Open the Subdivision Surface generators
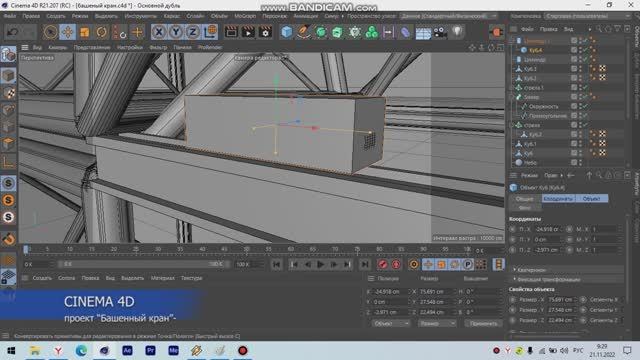The width and height of the screenshot is (640, 360). [321, 32]
